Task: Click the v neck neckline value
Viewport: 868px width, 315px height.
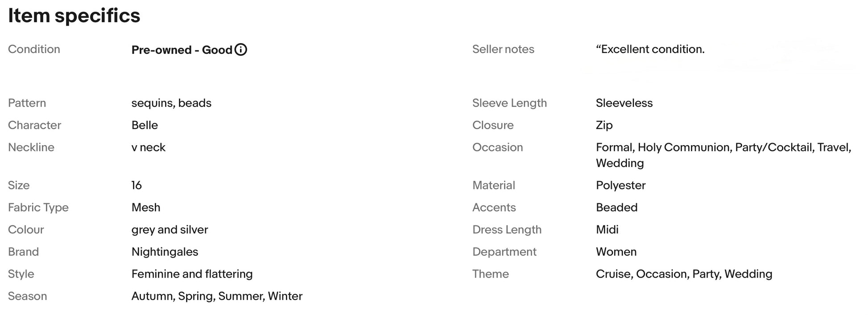Action: (x=148, y=147)
